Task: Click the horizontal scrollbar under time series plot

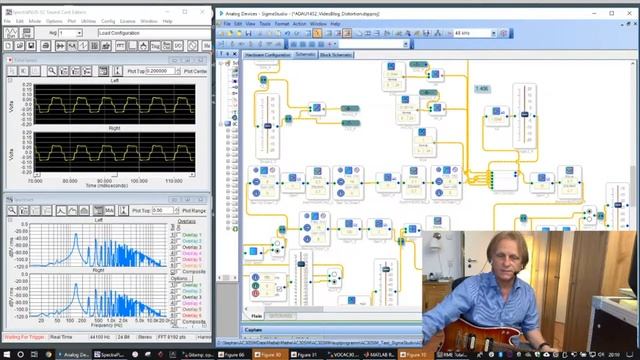Action: click(114, 175)
